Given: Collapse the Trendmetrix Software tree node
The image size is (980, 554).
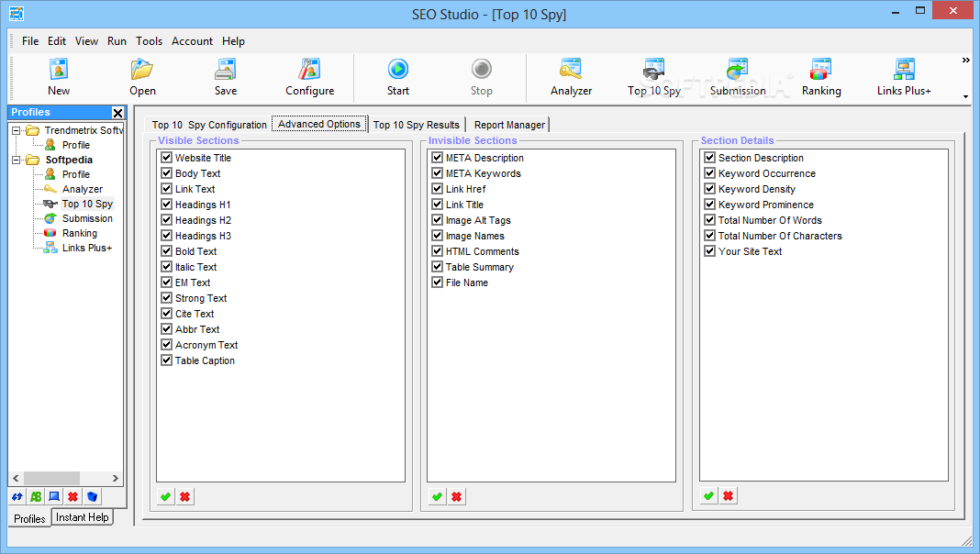Looking at the screenshot, I should (x=17, y=130).
